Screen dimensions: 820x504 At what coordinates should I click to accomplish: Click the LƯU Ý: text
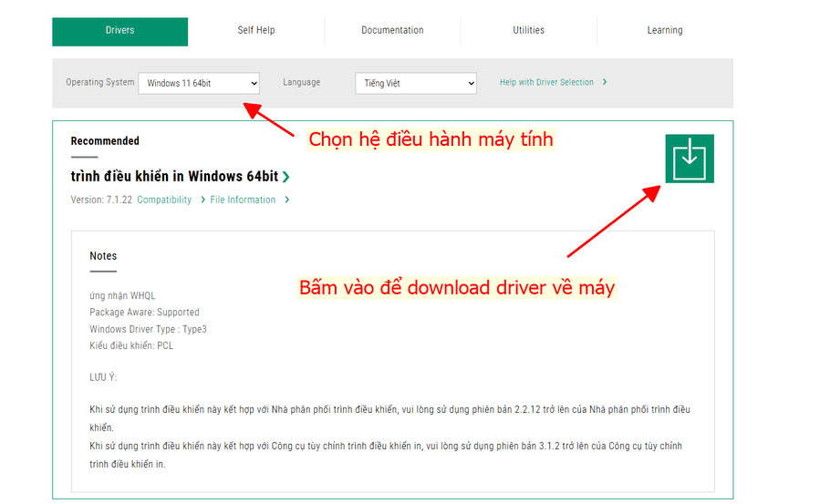point(103,377)
